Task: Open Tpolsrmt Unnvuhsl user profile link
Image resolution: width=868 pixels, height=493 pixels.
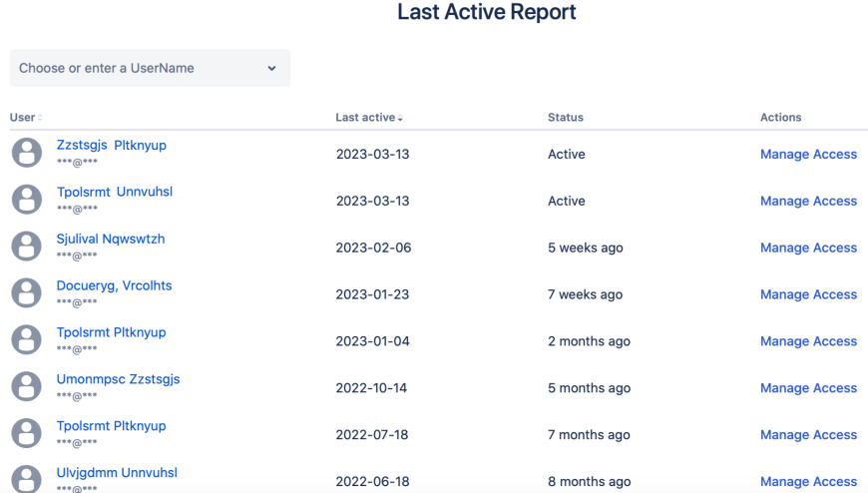Action: (x=114, y=192)
